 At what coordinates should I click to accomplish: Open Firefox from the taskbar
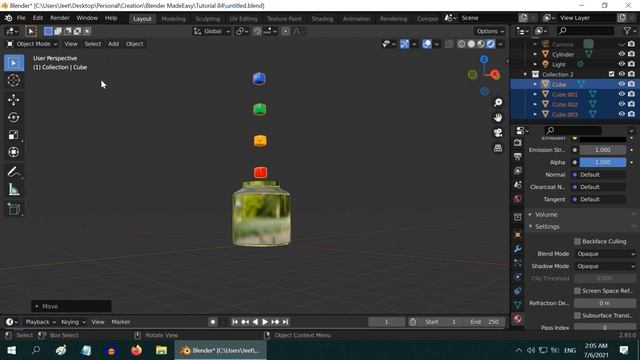(136, 351)
